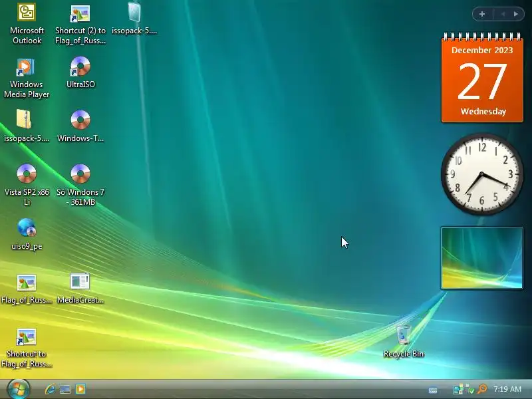Click the calendar gadget showing December 27

(482, 77)
